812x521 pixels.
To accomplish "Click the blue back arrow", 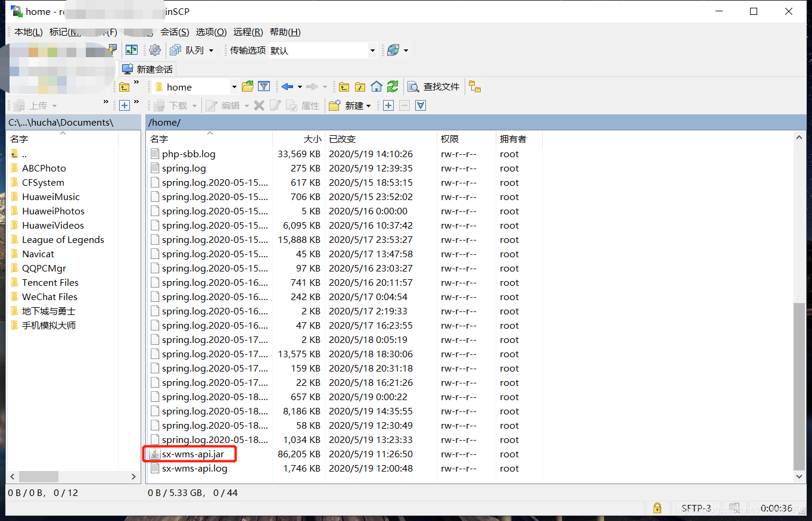I will pos(287,87).
